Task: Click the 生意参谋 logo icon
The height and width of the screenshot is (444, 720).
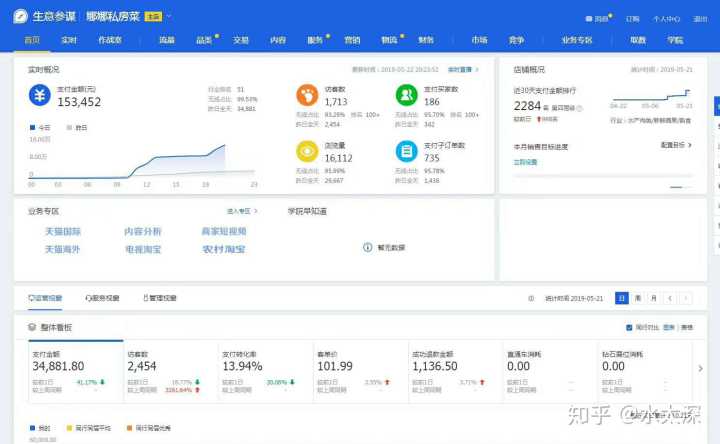Action: tap(21, 16)
